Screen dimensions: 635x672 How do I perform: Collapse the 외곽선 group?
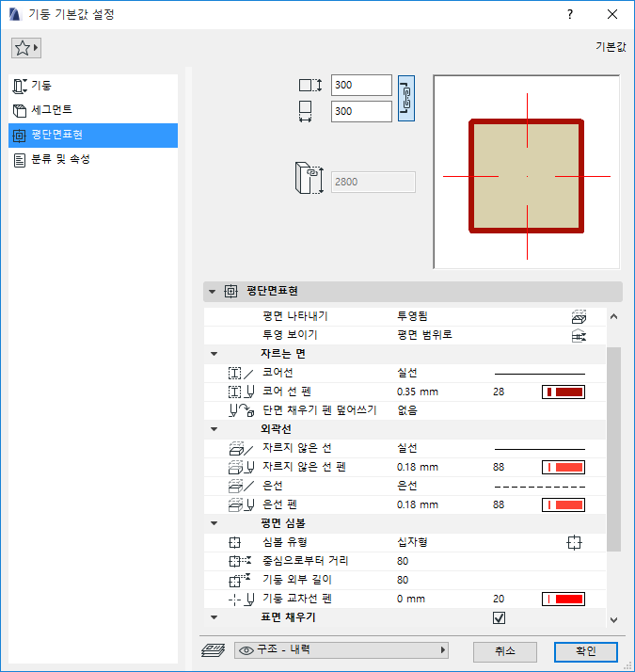(x=214, y=429)
